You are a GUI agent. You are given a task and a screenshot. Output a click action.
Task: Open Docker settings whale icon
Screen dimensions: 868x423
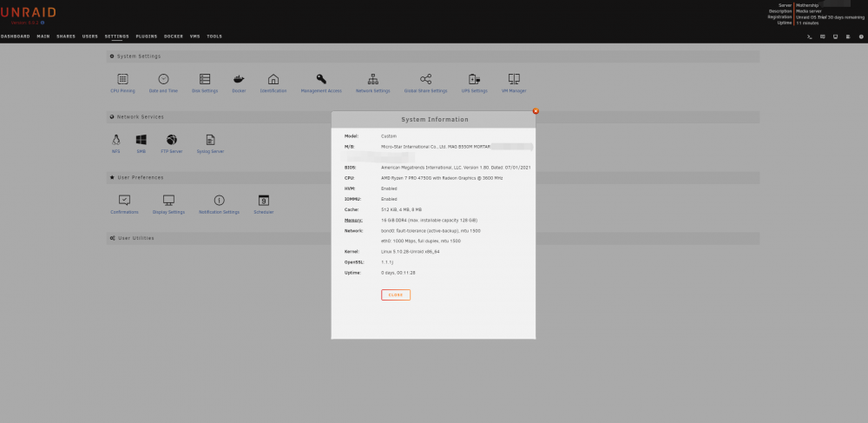point(239,79)
